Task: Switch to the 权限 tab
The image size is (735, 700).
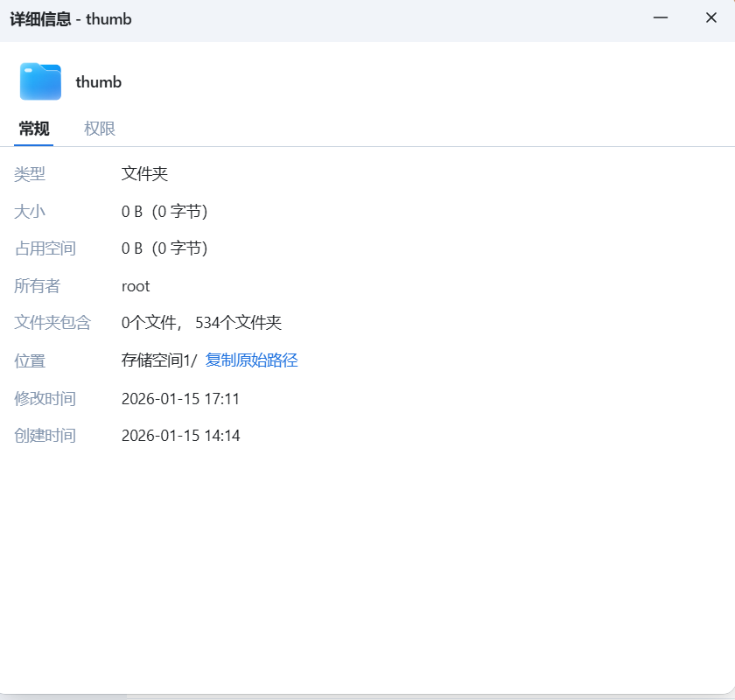Action: pos(99,128)
